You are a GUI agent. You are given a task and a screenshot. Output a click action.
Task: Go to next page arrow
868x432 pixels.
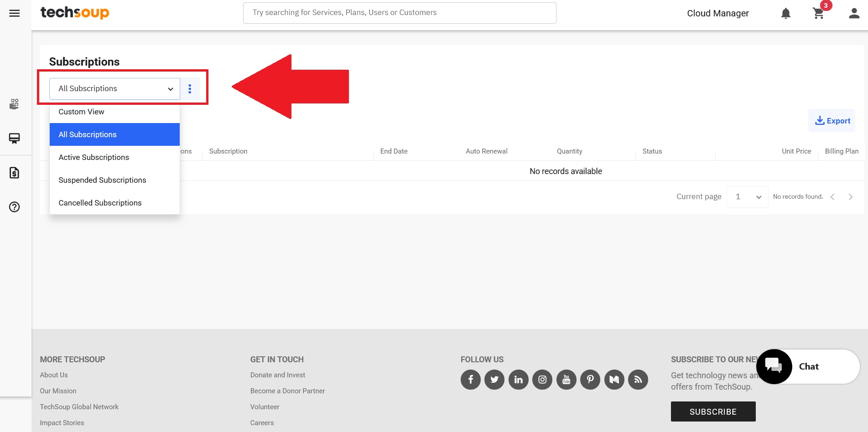click(x=851, y=197)
